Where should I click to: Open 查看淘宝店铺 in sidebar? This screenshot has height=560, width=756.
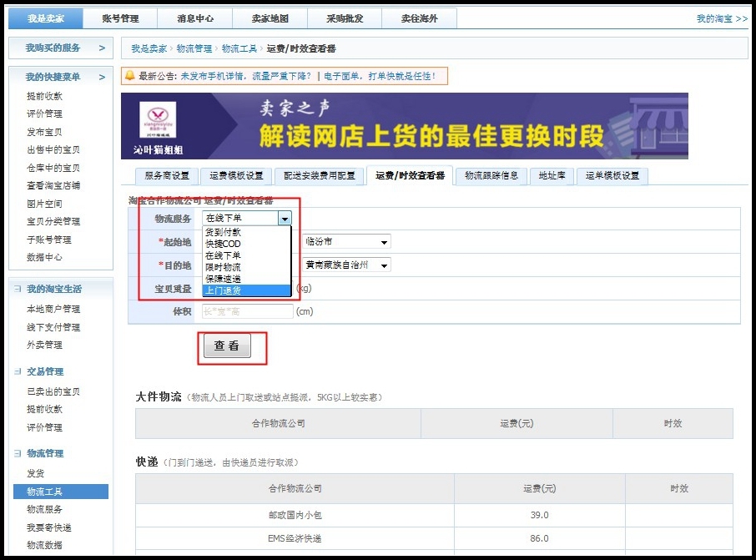(x=53, y=185)
